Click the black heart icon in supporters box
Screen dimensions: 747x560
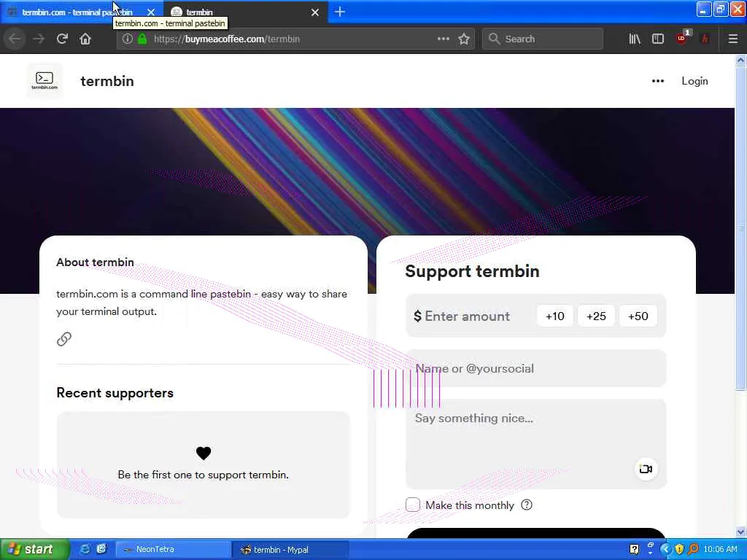[204, 453]
